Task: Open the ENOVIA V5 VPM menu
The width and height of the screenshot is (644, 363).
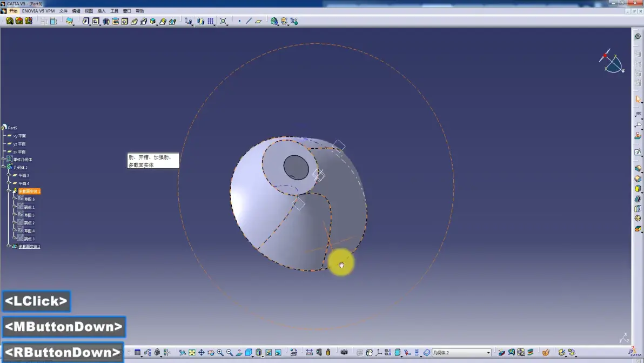Action: tap(38, 11)
